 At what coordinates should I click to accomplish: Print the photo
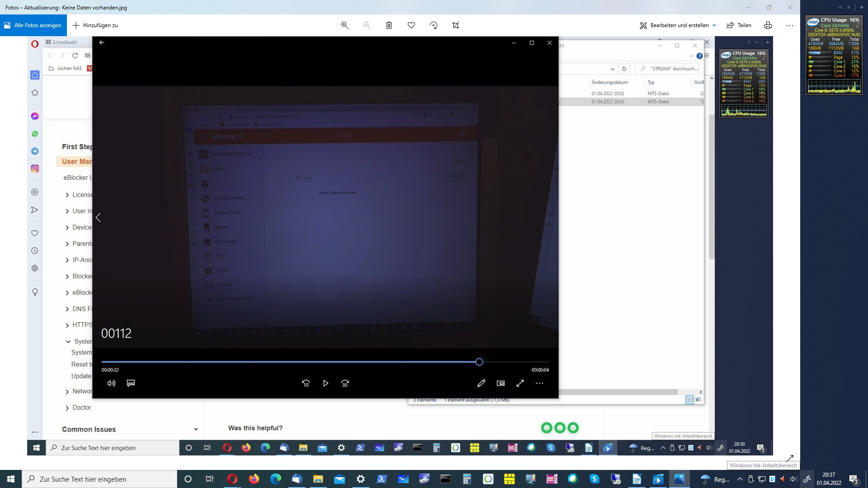click(768, 25)
